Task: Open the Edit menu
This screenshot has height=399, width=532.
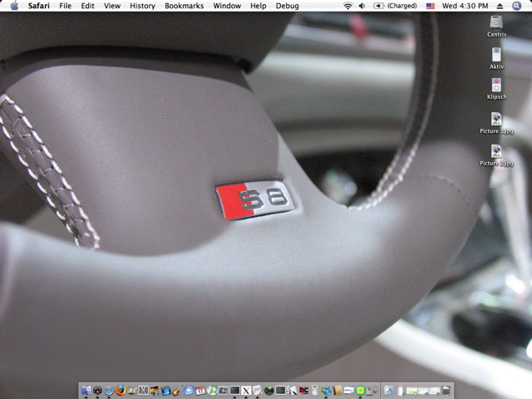Action: point(87,6)
